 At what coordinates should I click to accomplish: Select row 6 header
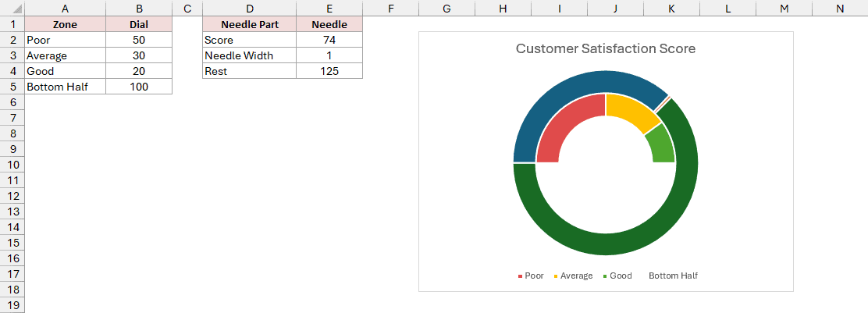click(x=12, y=102)
